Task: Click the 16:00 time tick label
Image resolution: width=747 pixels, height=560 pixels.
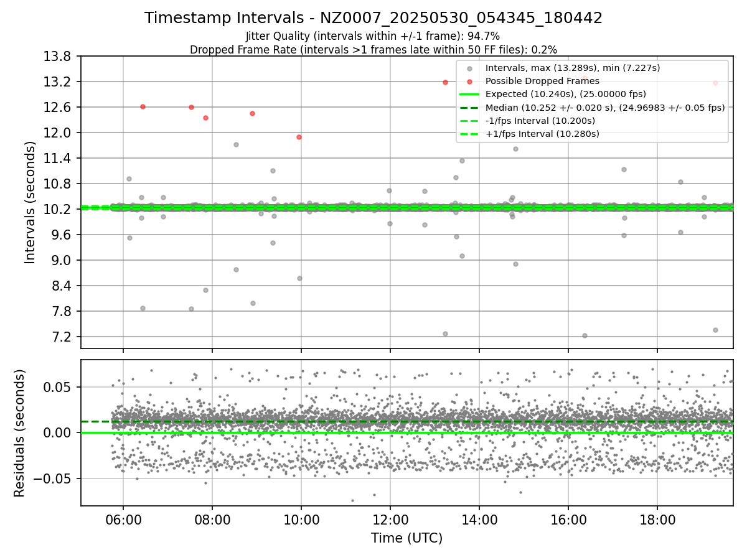Action: coord(568,520)
